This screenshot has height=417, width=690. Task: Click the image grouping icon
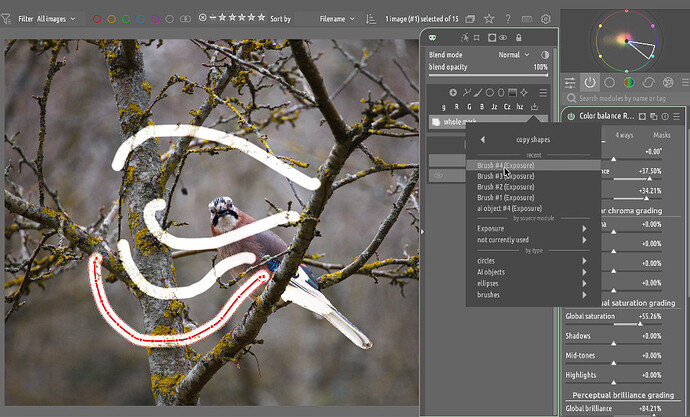point(470,19)
